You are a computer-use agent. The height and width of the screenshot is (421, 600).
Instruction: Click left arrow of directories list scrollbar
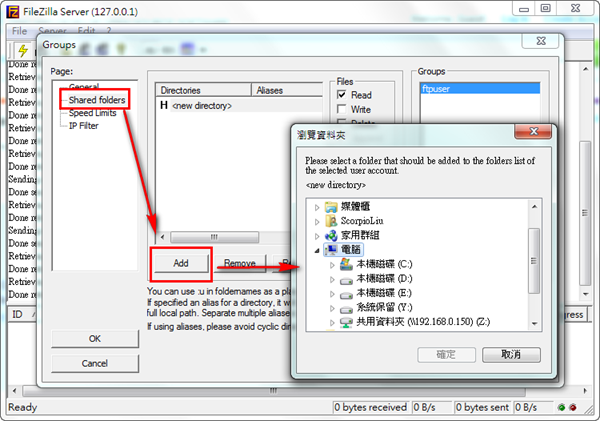click(x=162, y=237)
